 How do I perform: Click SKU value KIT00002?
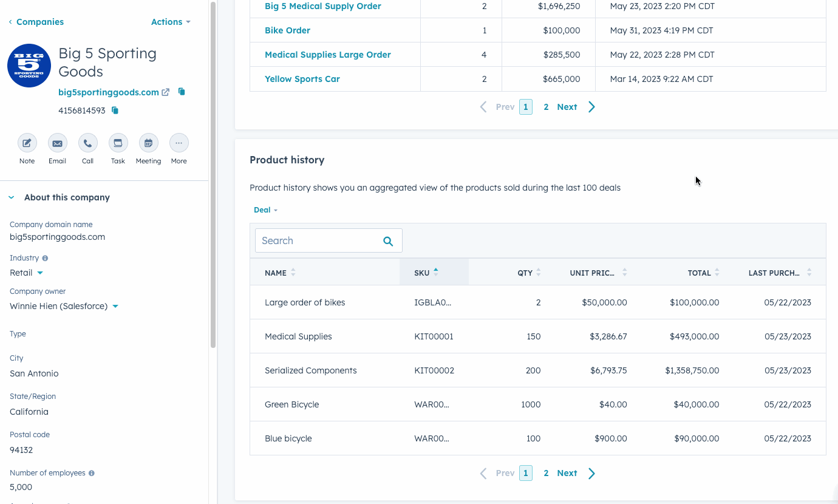[434, 370]
